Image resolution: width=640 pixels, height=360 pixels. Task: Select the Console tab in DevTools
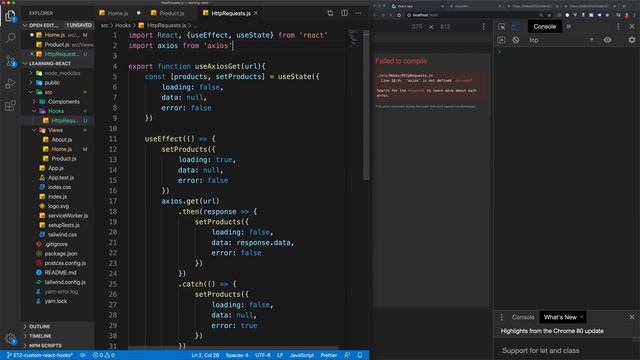pos(544,27)
